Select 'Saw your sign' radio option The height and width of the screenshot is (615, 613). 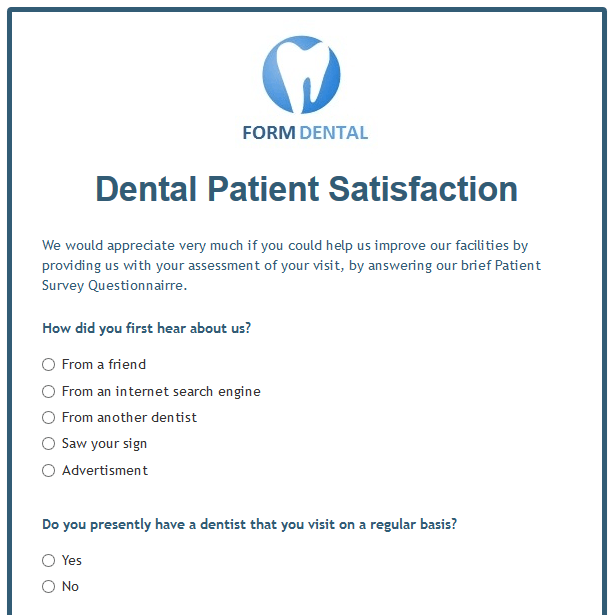[48, 444]
